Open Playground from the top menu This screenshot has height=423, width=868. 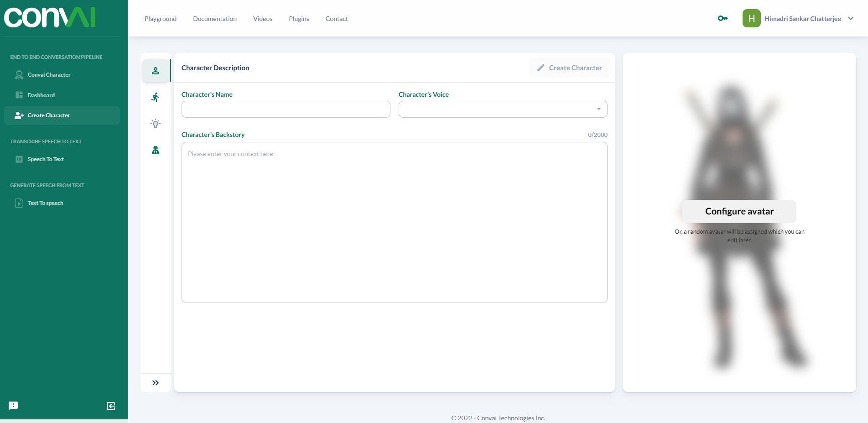click(x=161, y=19)
